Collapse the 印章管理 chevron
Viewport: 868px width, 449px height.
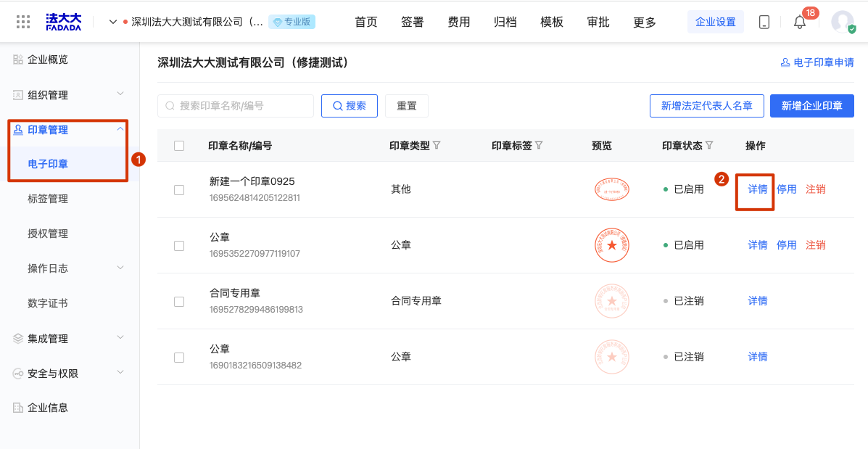120,129
